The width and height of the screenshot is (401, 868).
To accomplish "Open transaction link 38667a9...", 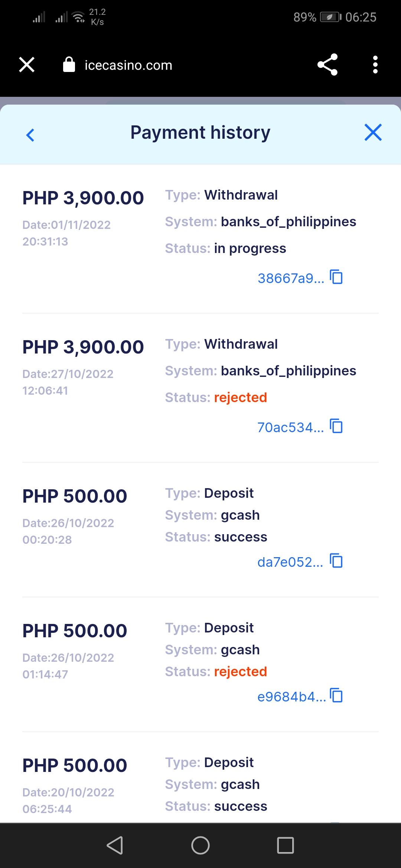I will 291,278.
